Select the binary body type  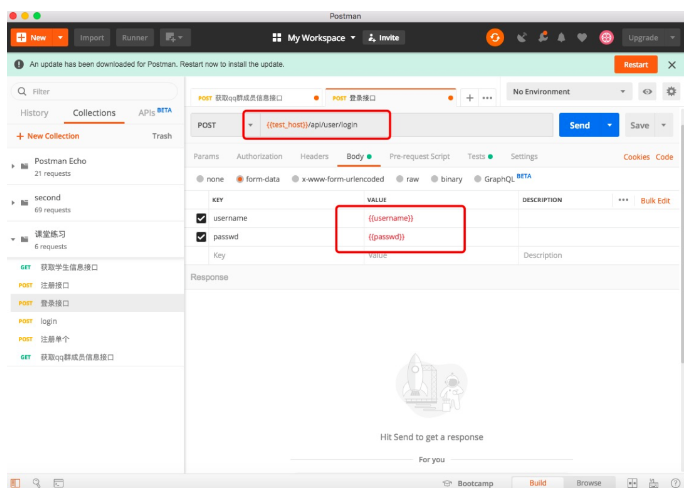[x=435, y=179]
